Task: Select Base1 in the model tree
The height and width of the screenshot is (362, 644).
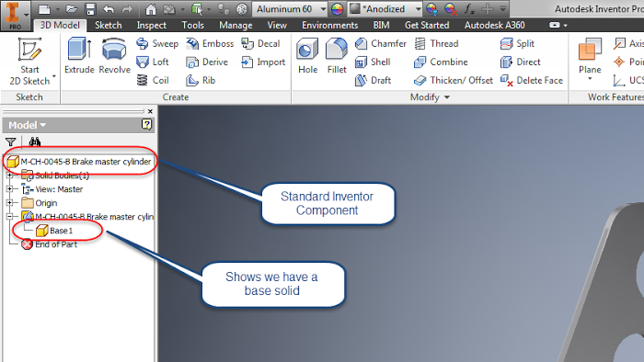Action: pyautogui.click(x=54, y=231)
